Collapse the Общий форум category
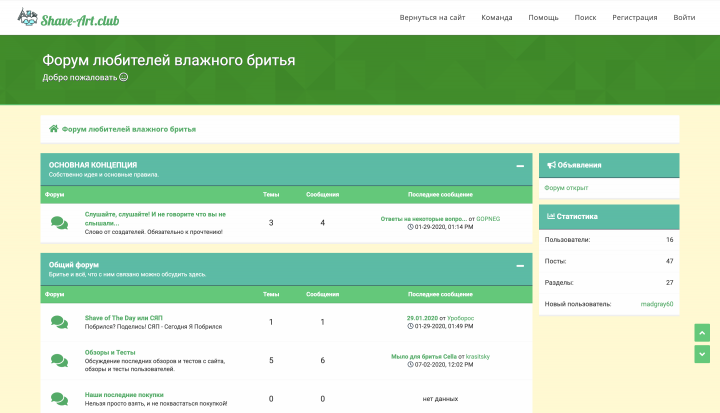Image resolution: width=720 pixels, height=413 pixels. [x=520, y=266]
